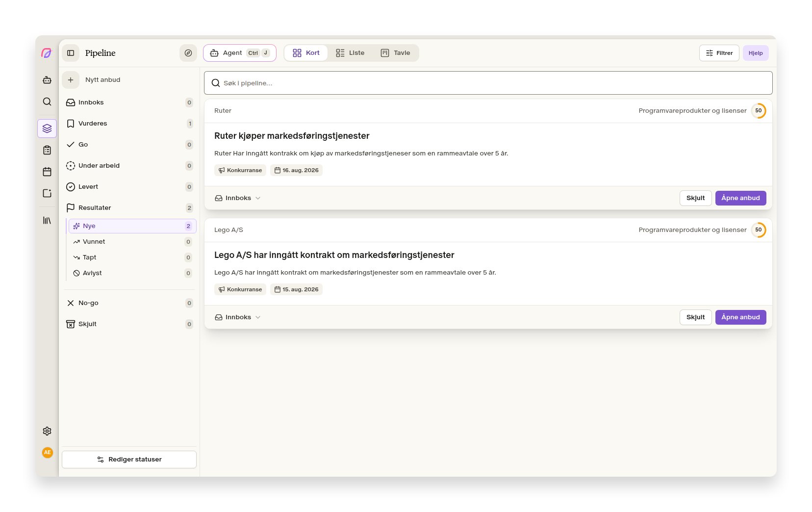Switch to Tavle view tab

(395, 53)
